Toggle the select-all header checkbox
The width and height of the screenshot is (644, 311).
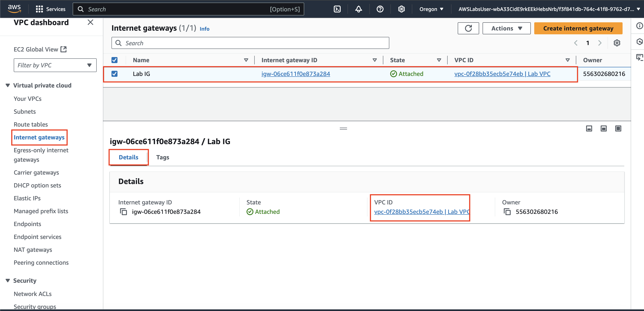click(114, 60)
